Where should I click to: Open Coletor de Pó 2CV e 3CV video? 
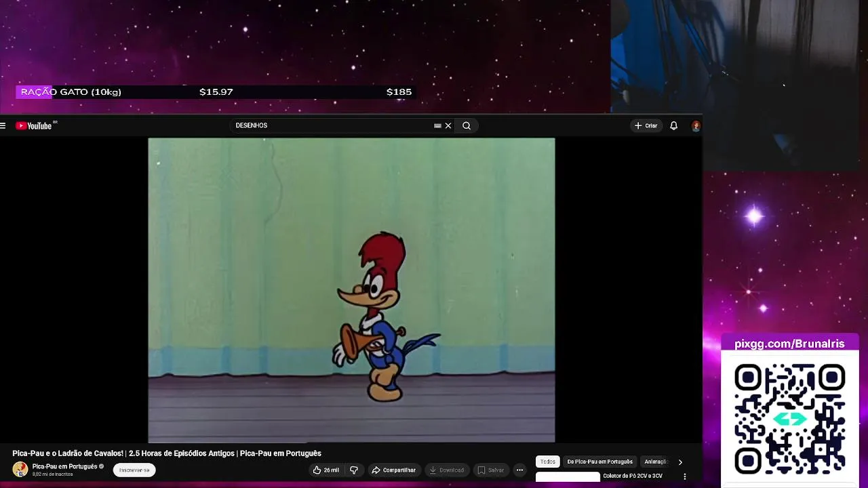[632, 476]
